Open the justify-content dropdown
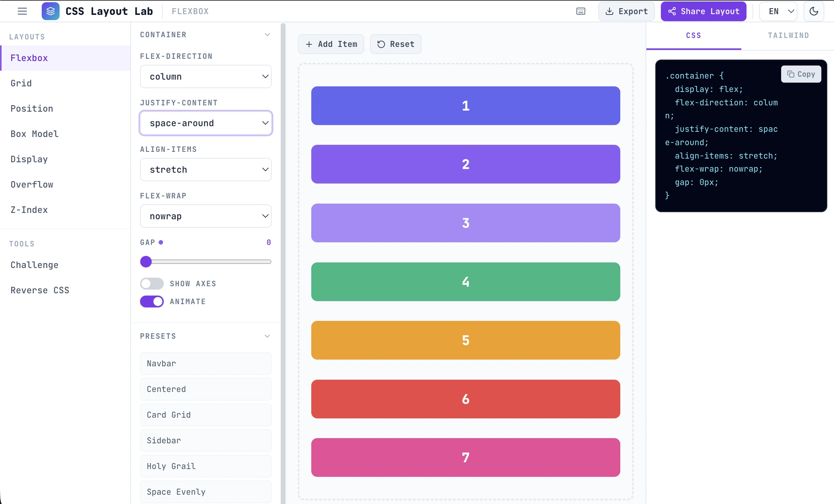 206,123
